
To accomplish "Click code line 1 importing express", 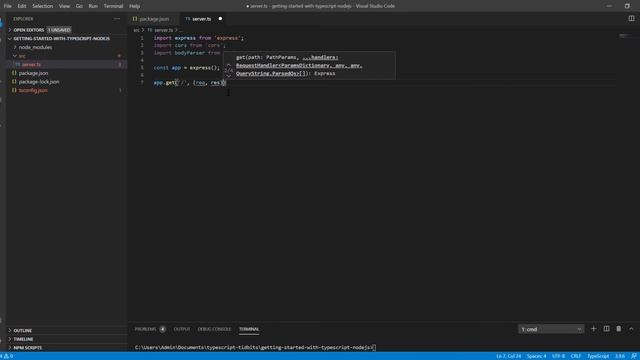I will tap(199, 38).
